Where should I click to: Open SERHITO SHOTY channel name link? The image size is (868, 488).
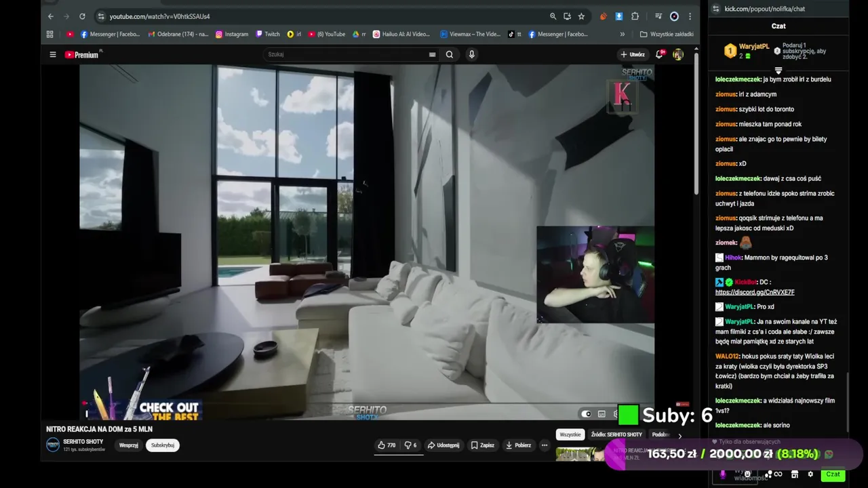pyautogui.click(x=83, y=441)
